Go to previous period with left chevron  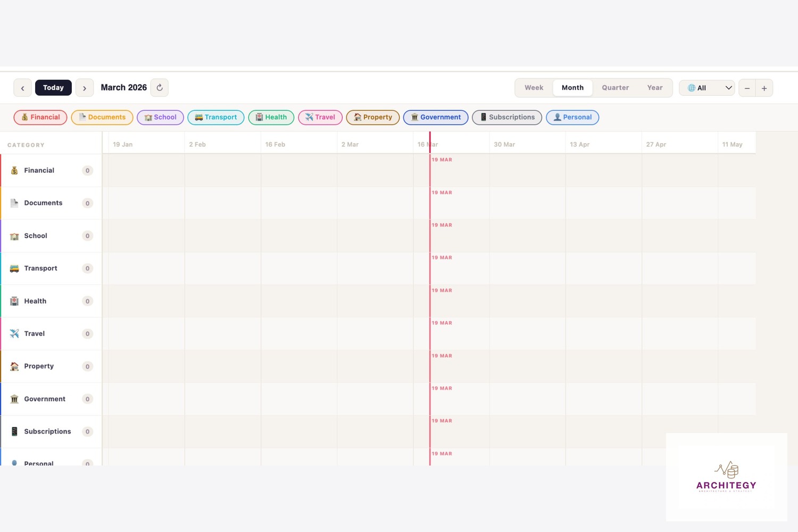point(22,88)
